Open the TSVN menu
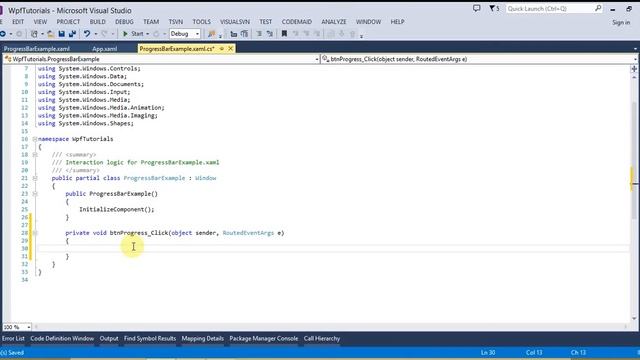The width and height of the screenshot is (640, 360). (176, 22)
